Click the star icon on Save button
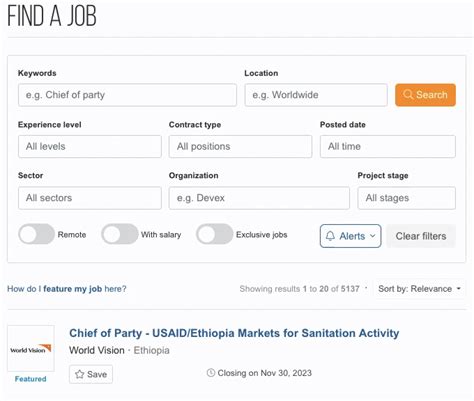The image size is (474, 401). [79, 374]
